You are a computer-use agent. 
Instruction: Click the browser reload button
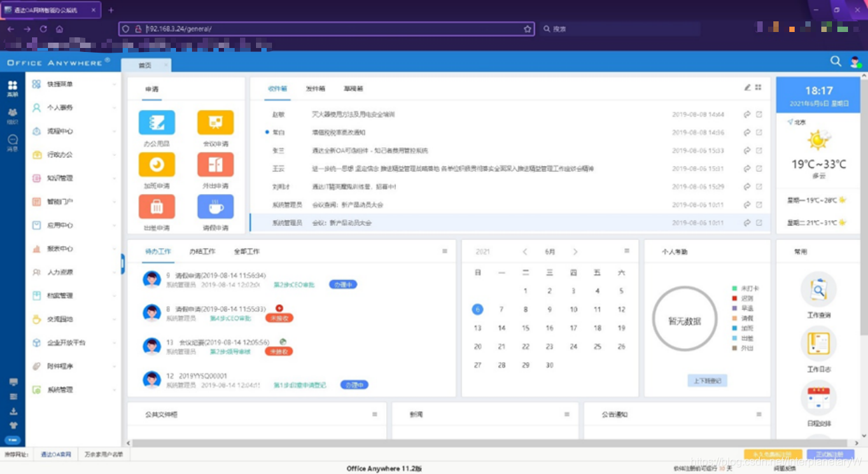point(43,29)
